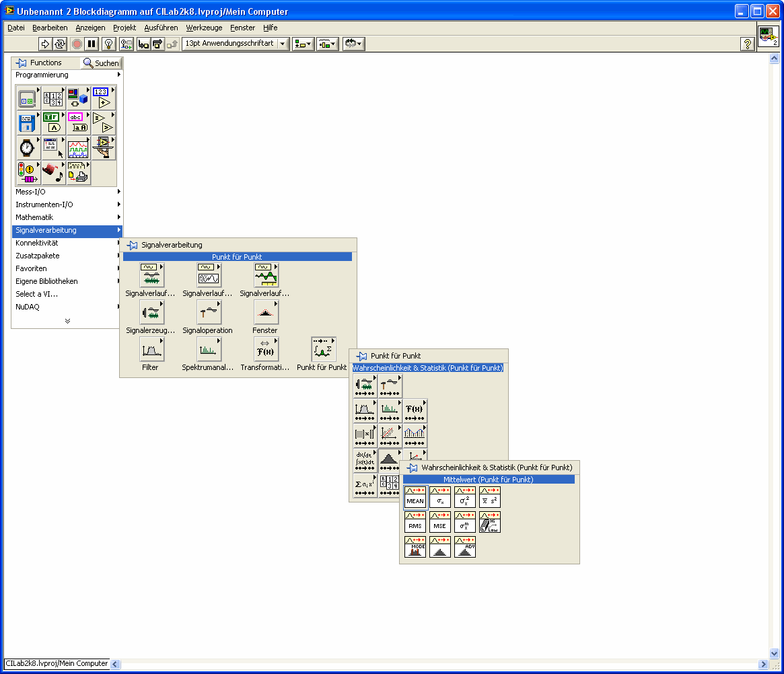
Task: Expand the Mathematik palette category
Action: point(34,217)
